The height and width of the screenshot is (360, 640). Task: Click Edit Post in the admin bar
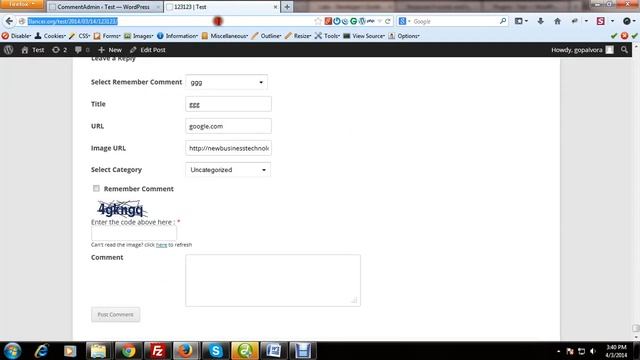point(147,50)
